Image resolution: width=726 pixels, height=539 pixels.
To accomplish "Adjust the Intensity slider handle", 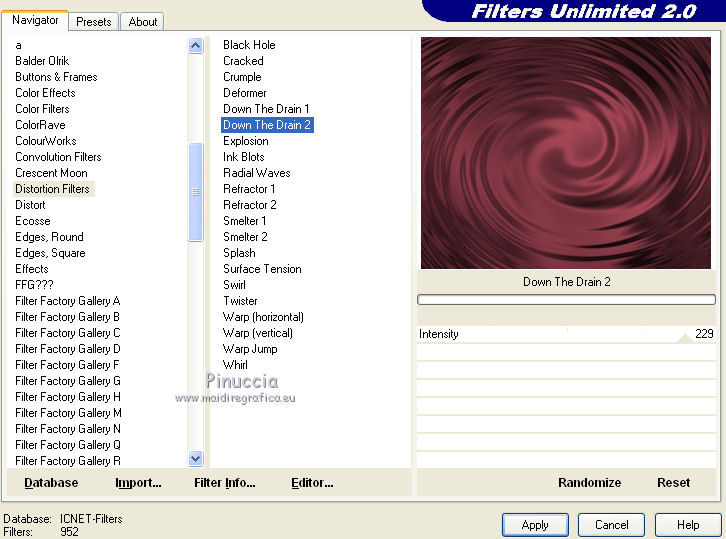I will [x=685, y=338].
